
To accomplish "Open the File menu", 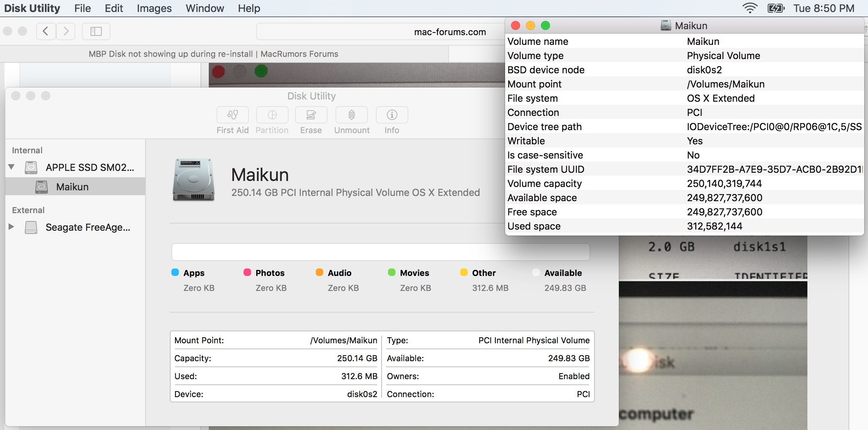I will 82,8.
